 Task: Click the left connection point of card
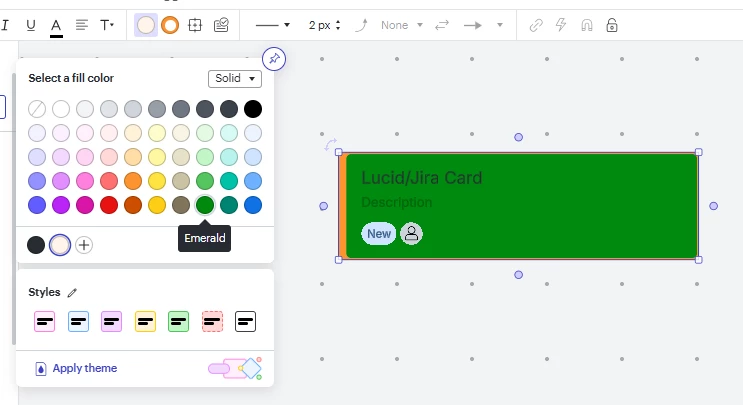(324, 206)
